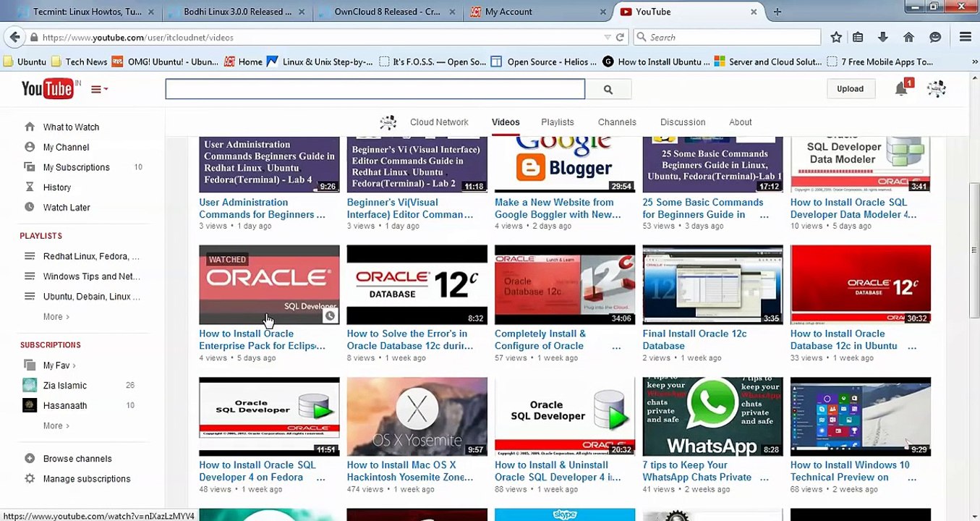Focus the YouTube search box

(375, 89)
